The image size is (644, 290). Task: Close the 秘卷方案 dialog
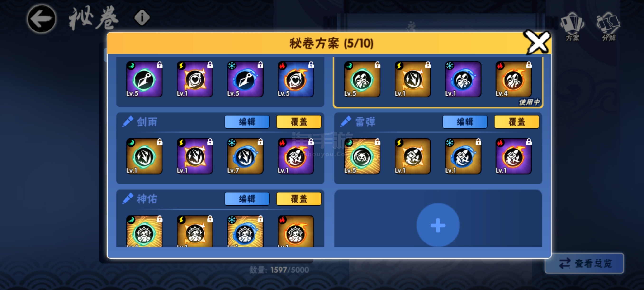(538, 42)
